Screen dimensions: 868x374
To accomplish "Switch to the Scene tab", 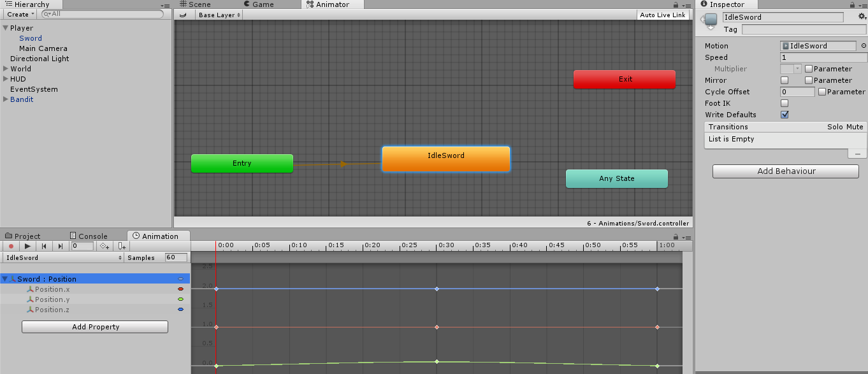I will click(194, 4).
